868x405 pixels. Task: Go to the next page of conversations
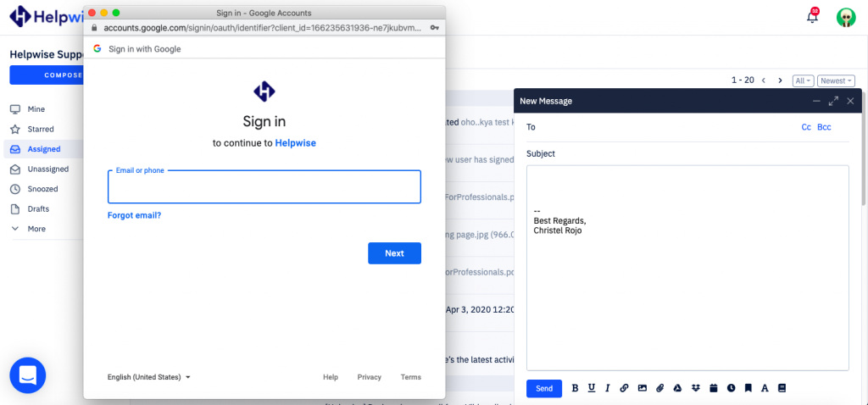[x=781, y=80]
